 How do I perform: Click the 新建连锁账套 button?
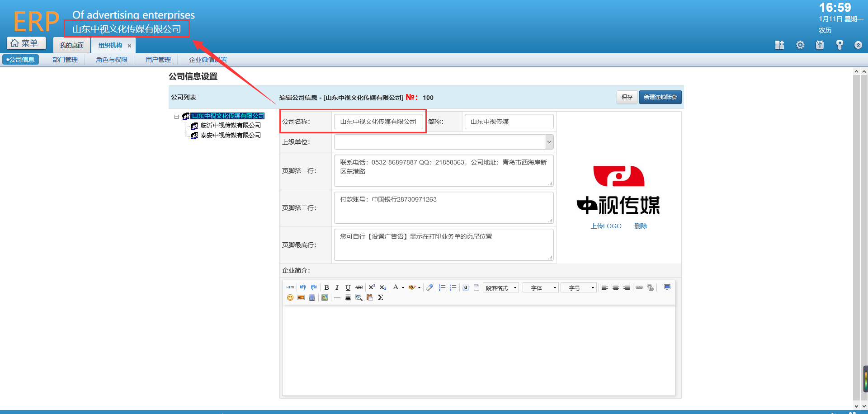[660, 97]
